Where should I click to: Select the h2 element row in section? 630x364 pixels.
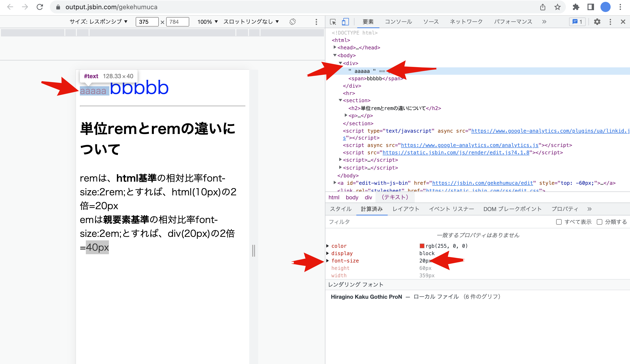[395, 108]
